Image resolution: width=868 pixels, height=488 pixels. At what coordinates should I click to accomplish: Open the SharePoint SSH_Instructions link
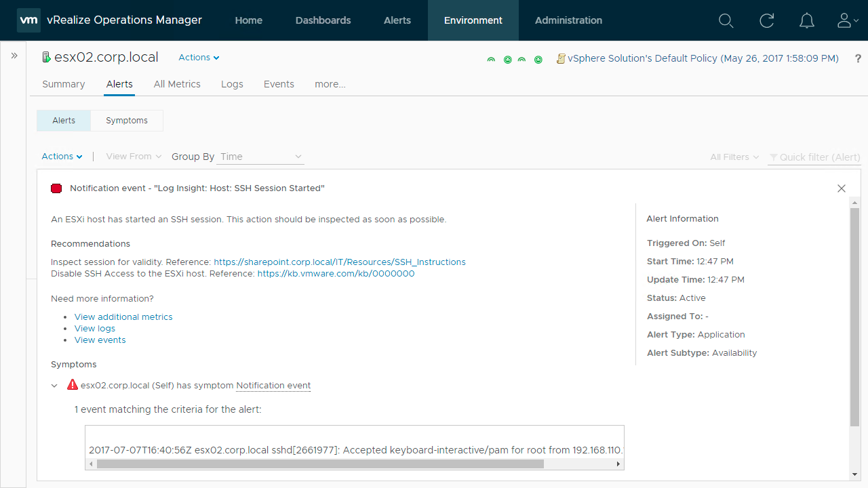point(339,262)
